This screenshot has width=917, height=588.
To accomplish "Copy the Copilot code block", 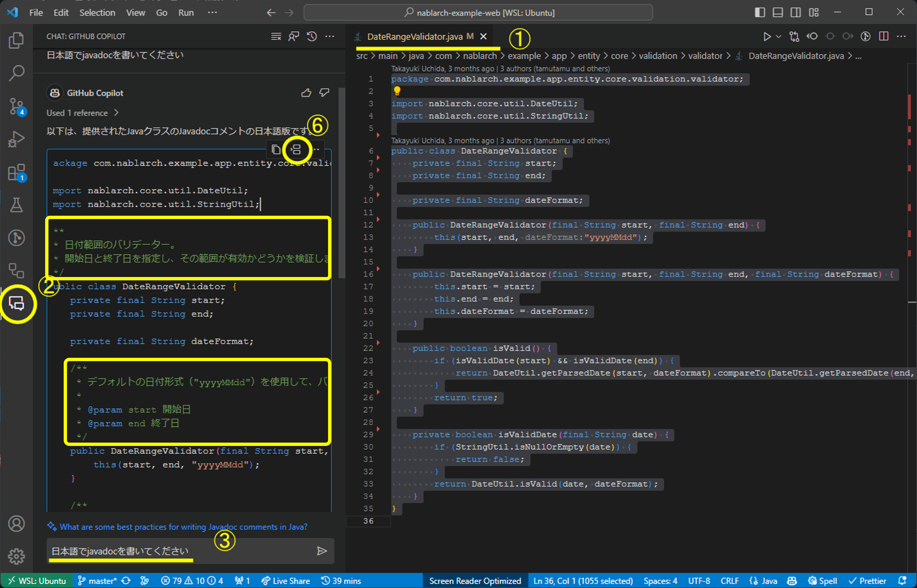I will tap(276, 149).
